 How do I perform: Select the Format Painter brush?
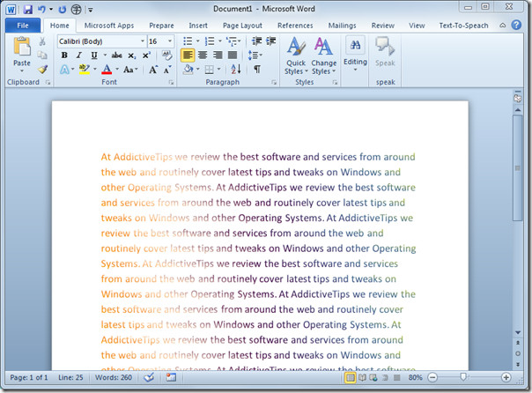pyautogui.click(x=42, y=70)
